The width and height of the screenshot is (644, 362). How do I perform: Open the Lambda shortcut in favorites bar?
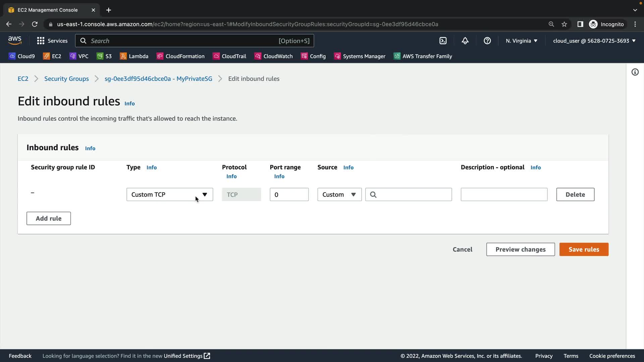tap(134, 56)
